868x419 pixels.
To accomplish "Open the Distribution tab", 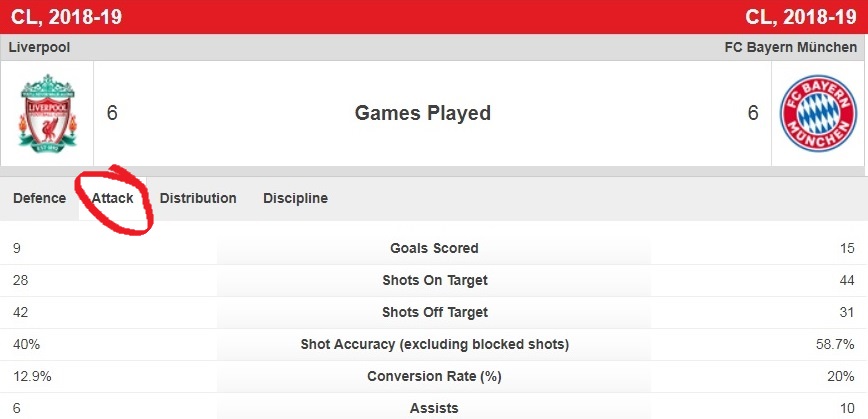I will pos(198,198).
